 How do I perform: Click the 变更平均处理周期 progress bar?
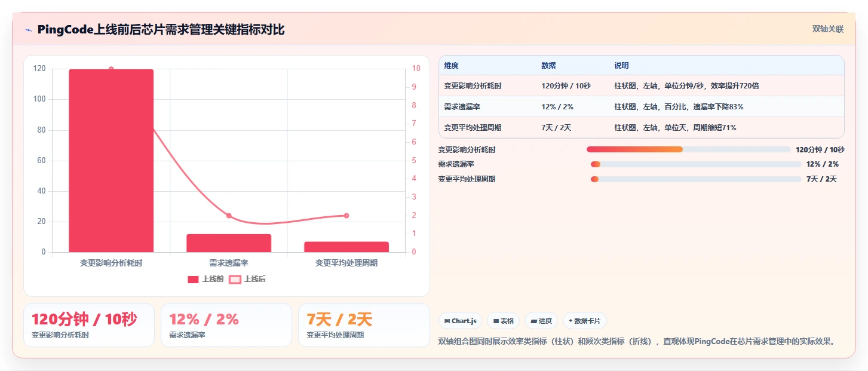[696, 179]
